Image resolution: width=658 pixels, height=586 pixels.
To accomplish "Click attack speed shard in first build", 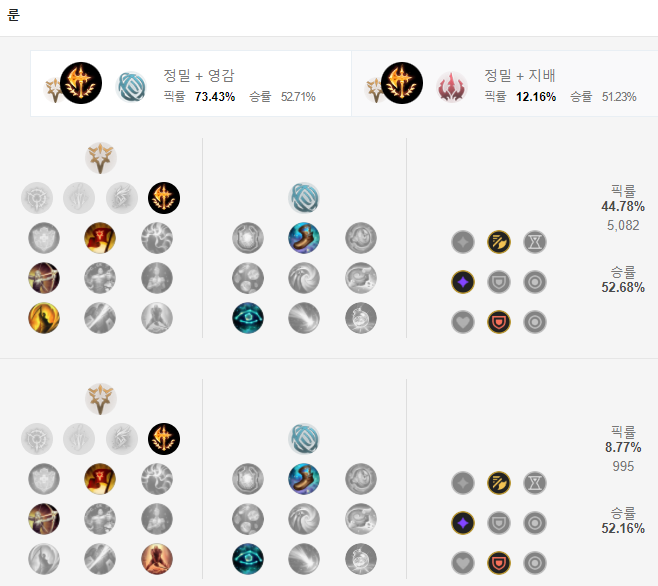I will pyautogui.click(x=499, y=242).
